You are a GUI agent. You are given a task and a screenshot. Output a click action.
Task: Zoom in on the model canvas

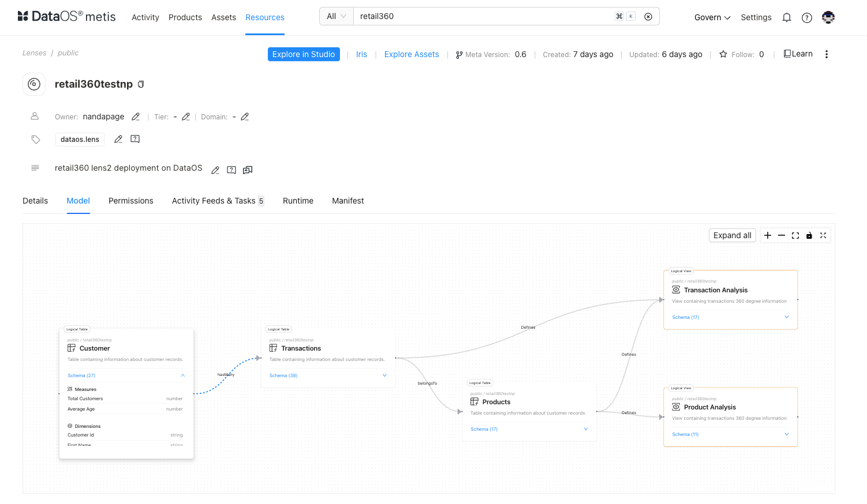coord(768,235)
